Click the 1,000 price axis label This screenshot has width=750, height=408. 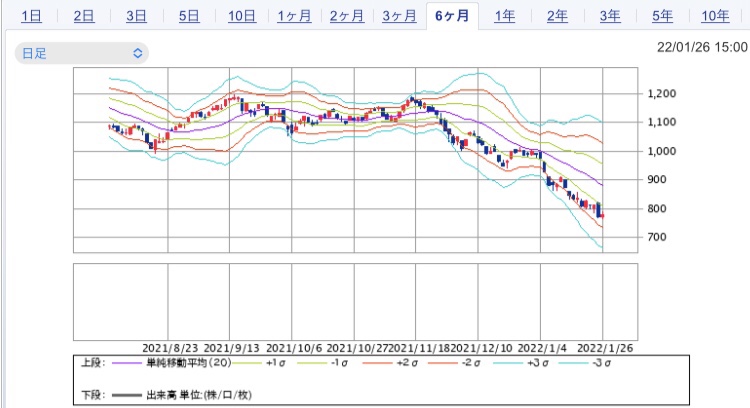[662, 151]
